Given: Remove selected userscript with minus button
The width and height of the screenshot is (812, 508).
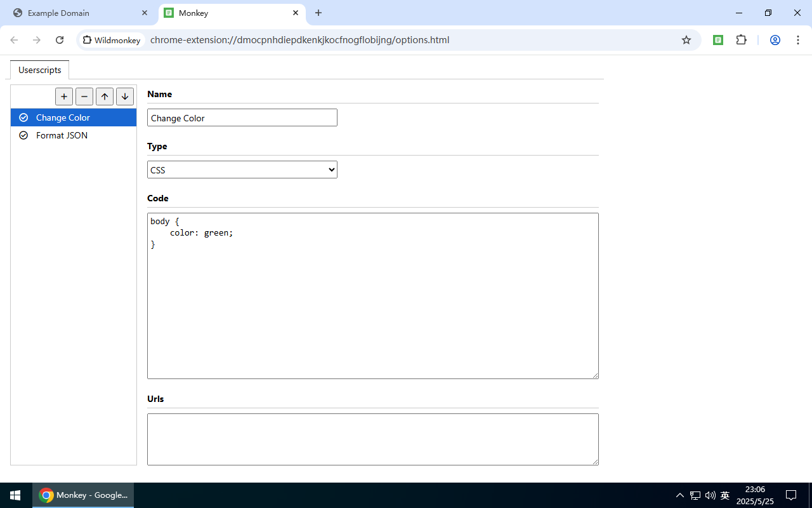Looking at the screenshot, I should coord(84,97).
